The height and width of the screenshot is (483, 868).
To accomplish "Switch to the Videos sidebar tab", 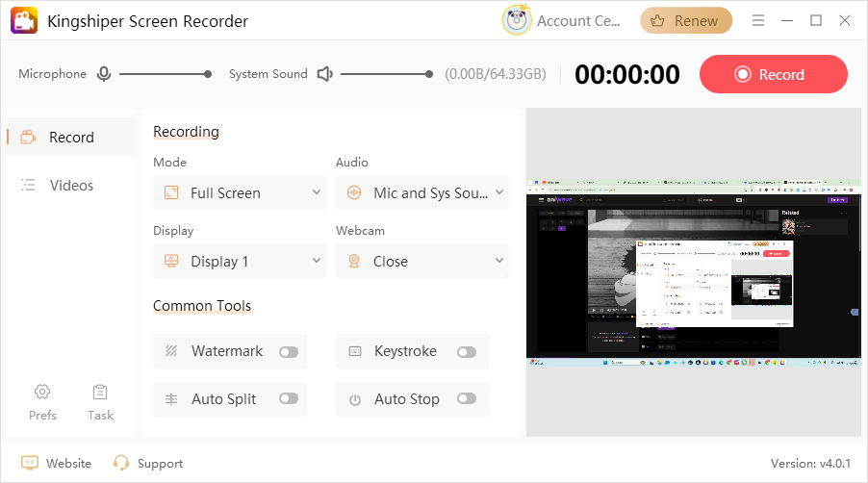I will click(x=71, y=185).
